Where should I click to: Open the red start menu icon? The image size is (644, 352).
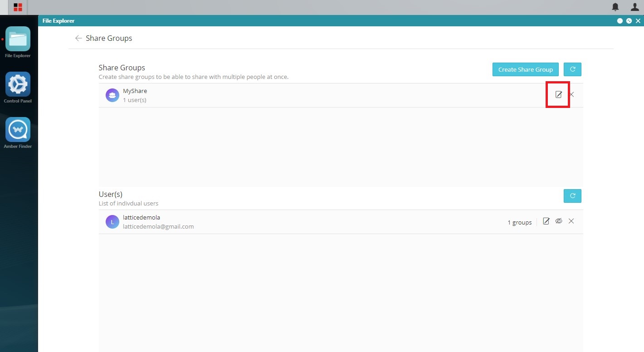[x=18, y=7]
